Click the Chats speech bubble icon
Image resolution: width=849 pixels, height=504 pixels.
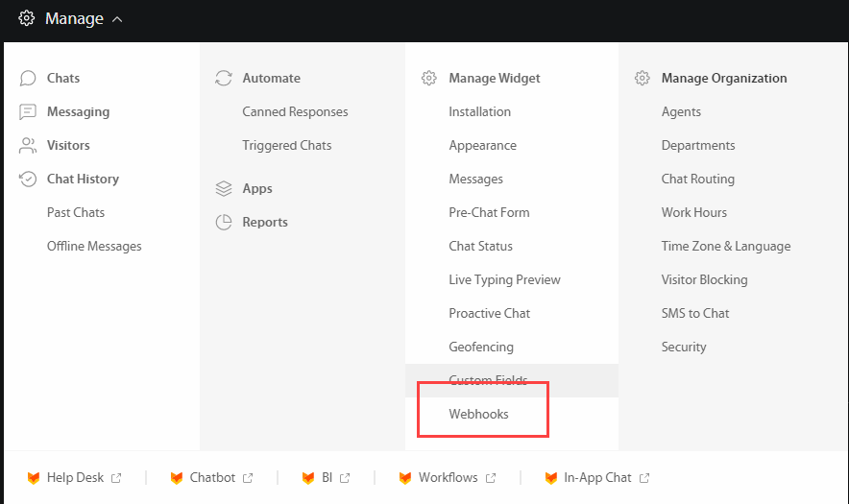(29, 79)
